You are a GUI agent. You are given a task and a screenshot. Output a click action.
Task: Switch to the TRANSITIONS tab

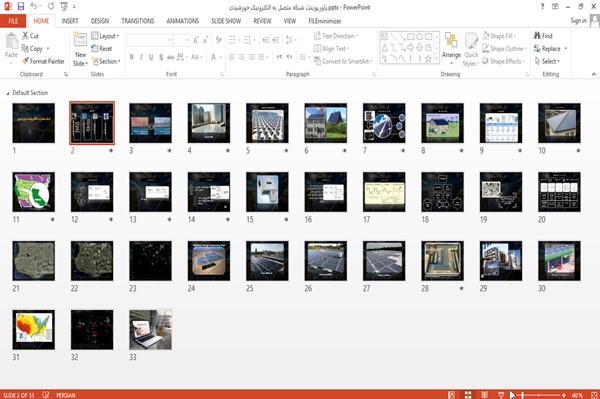138,21
